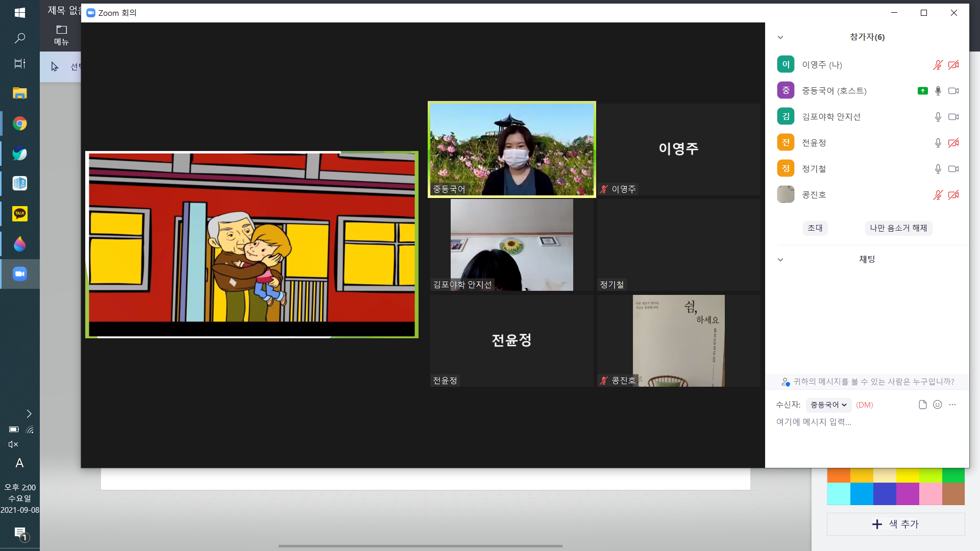This screenshot has width=980, height=551.
Task: Select the 정기철 video tile
Action: point(679,245)
